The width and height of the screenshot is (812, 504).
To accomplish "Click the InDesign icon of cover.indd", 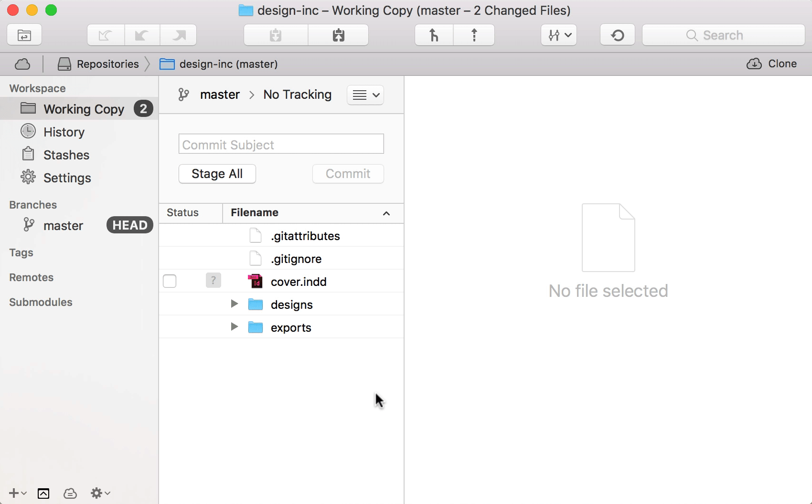I will pyautogui.click(x=256, y=281).
